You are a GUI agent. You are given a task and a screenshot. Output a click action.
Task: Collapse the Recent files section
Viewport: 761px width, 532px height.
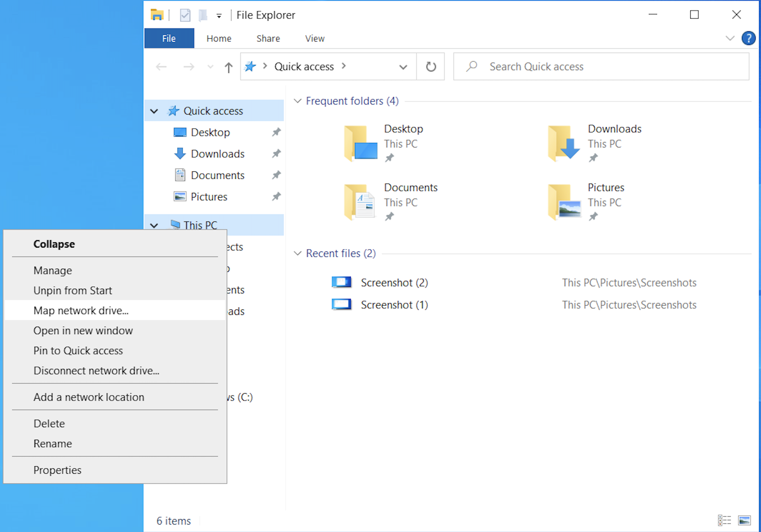pyautogui.click(x=298, y=253)
